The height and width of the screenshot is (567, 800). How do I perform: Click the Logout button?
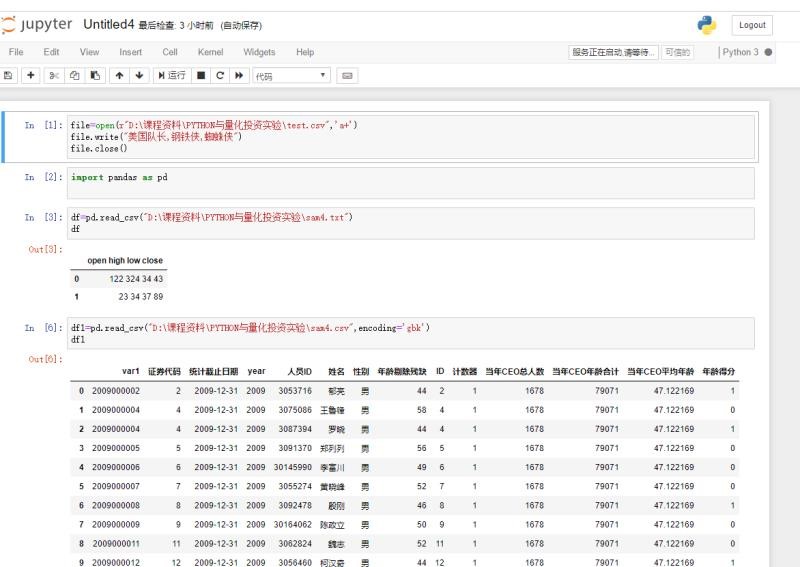[752, 25]
